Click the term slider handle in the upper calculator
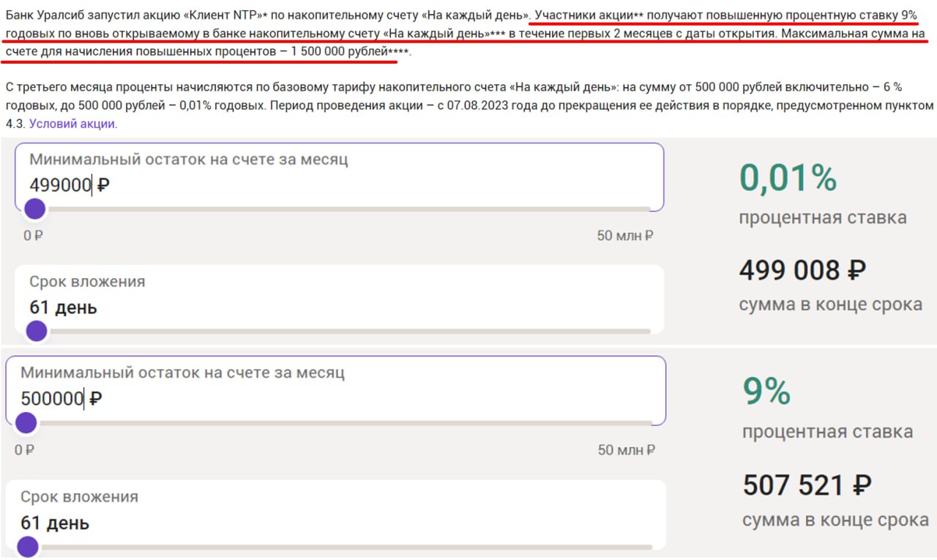 click(x=36, y=331)
